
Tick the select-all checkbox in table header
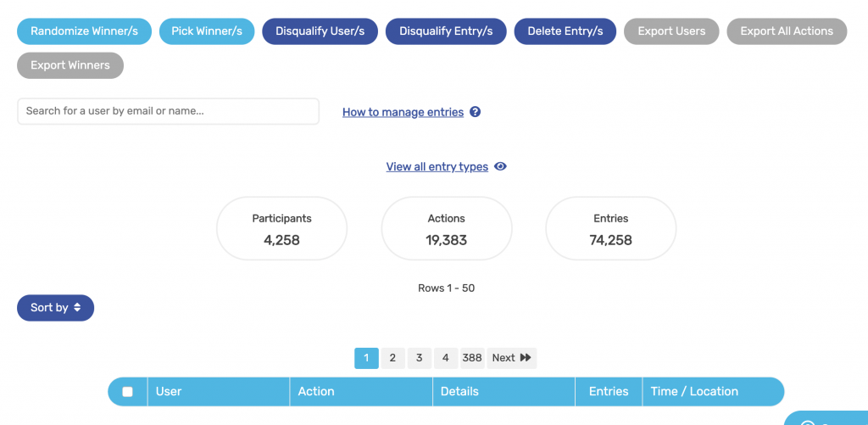point(127,392)
